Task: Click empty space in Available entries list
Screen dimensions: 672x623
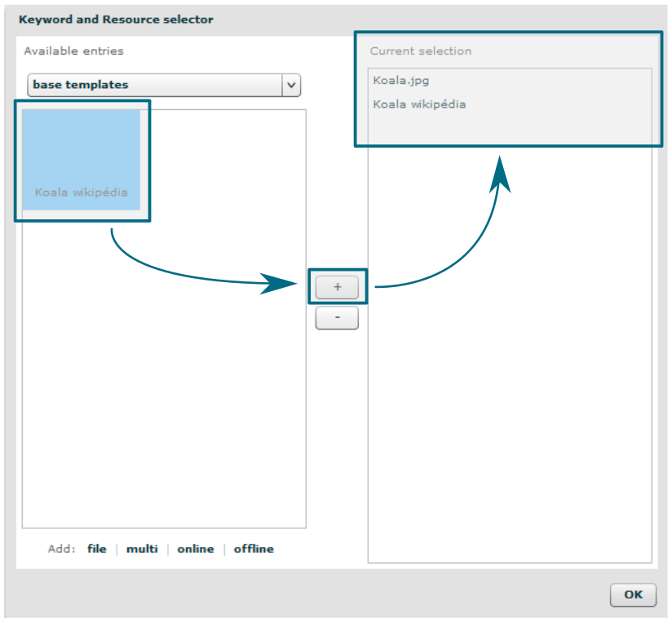Action: tap(163, 367)
